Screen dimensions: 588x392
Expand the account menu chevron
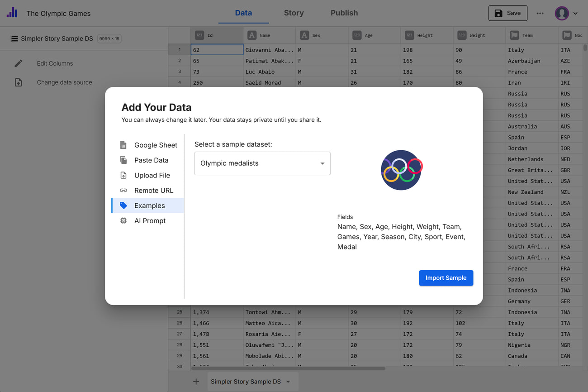[575, 14]
